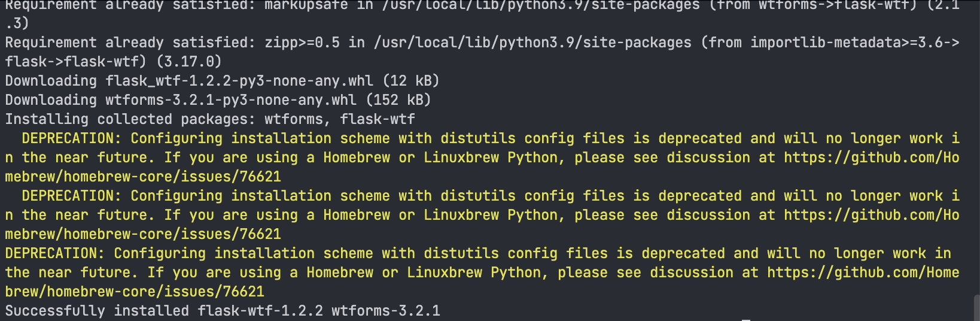Click the 'zipp>=0.5' requirement text
The image size is (980, 321).
pyautogui.click(x=302, y=43)
